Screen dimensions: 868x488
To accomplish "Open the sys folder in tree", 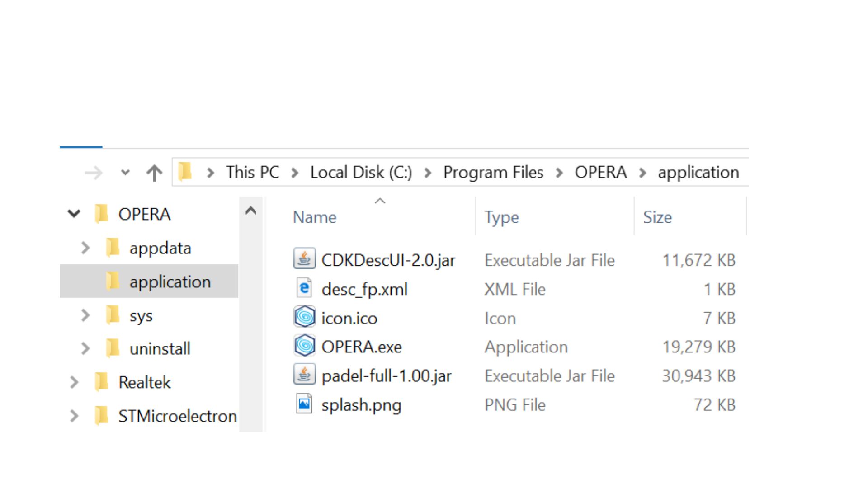I will coord(141,315).
